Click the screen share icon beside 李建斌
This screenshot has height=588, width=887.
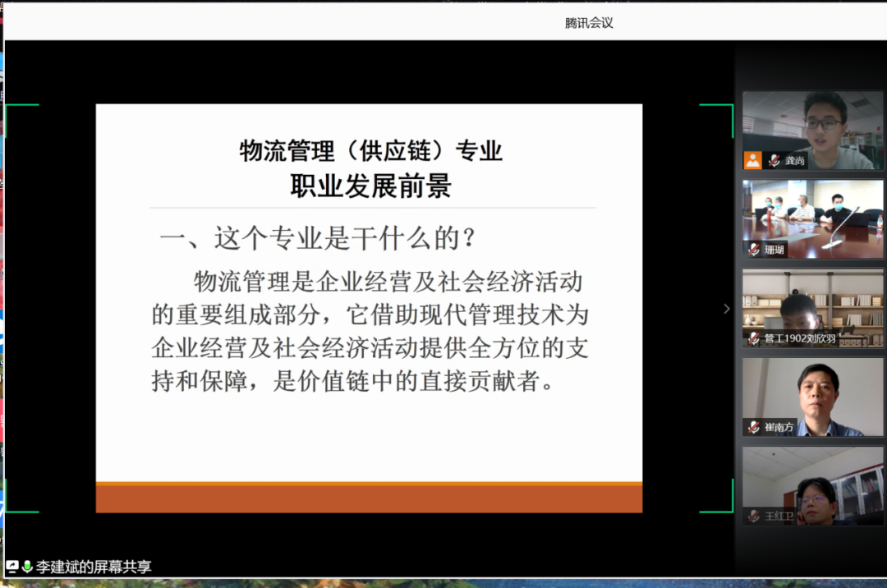click(x=12, y=567)
